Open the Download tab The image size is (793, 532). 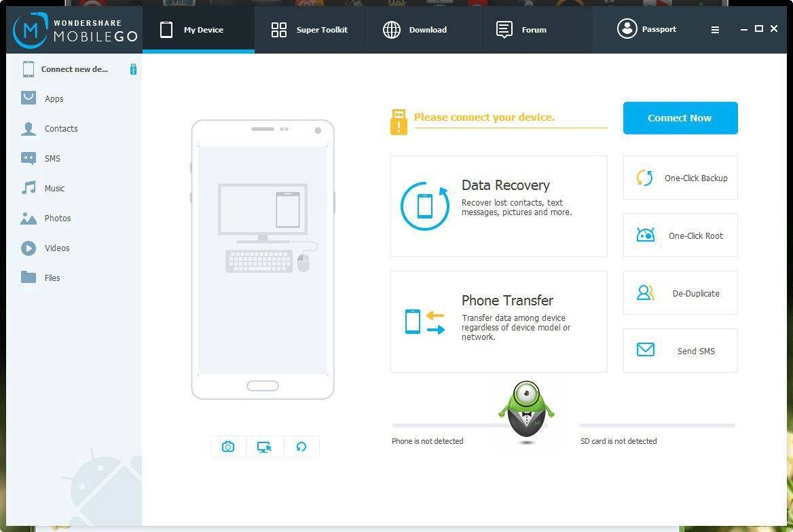click(x=423, y=30)
